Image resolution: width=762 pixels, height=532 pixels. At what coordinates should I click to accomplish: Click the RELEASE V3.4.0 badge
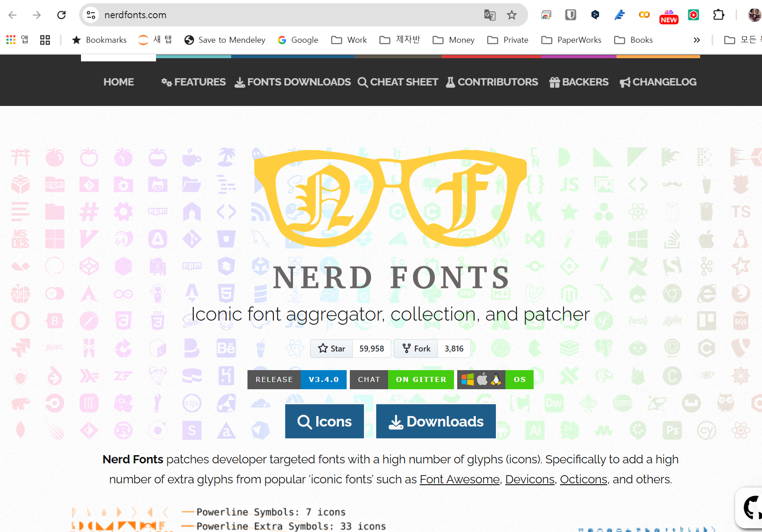tap(297, 380)
